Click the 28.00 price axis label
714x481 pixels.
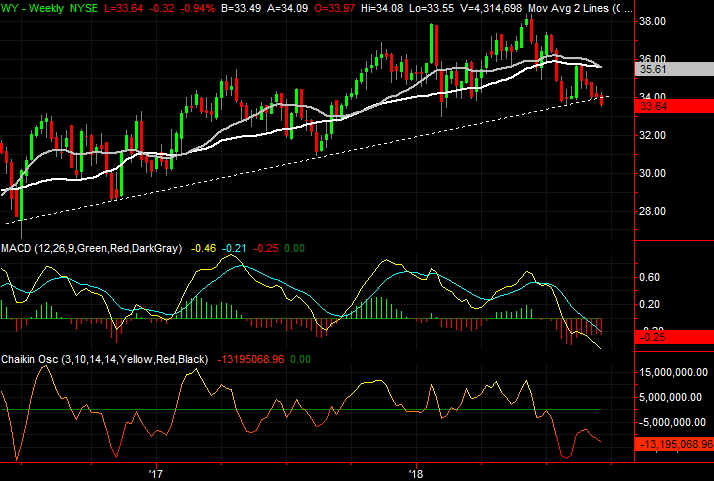pos(653,211)
